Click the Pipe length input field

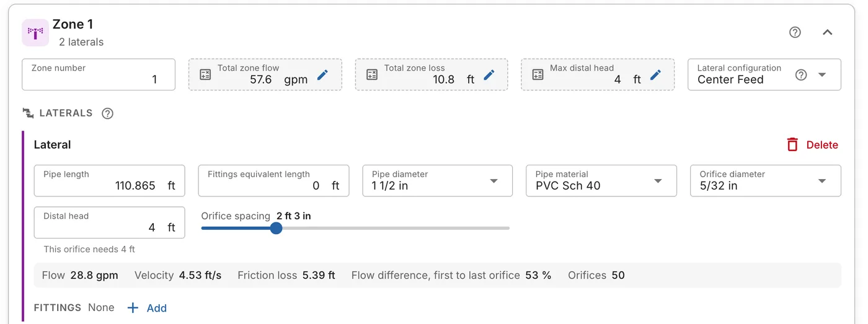point(110,181)
